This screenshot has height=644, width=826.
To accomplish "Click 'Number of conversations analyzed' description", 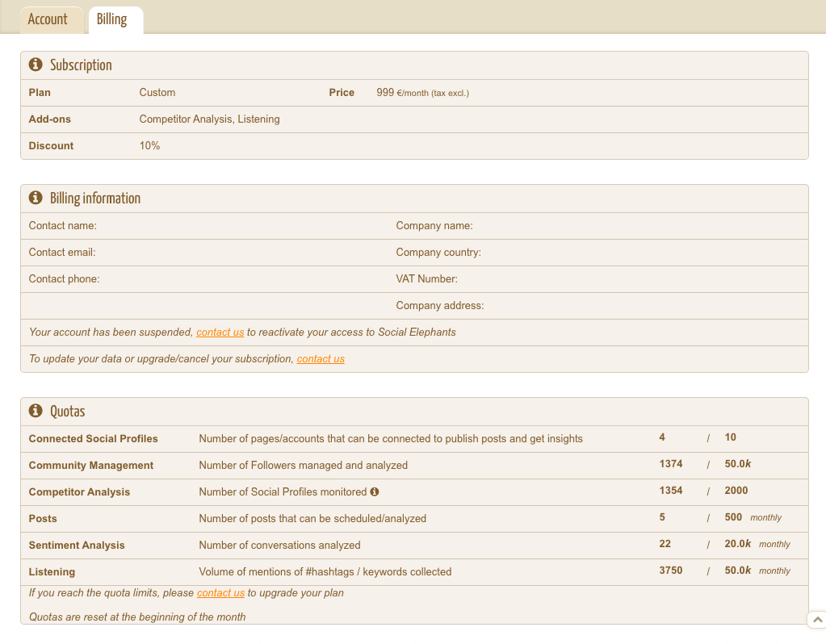I will [279, 545].
